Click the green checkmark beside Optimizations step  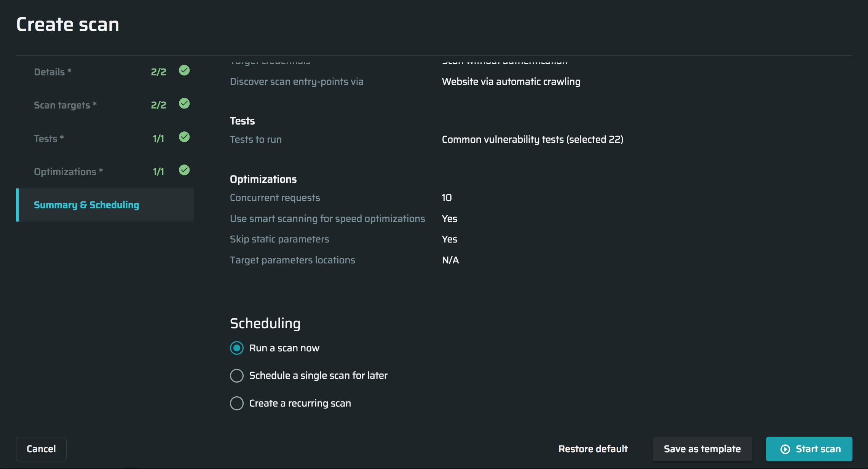click(x=184, y=170)
